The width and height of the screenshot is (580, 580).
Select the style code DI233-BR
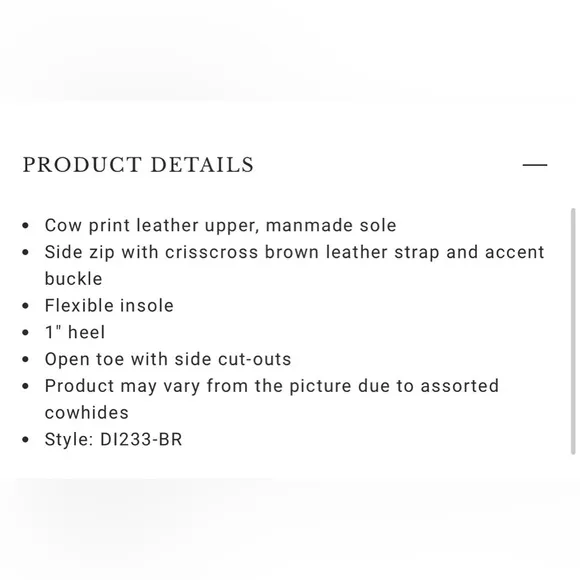141,439
